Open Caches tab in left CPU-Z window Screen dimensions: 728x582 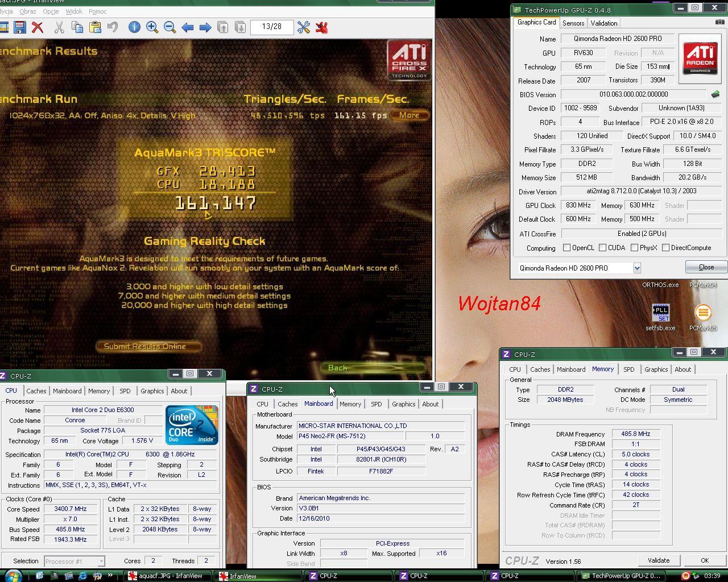pyautogui.click(x=36, y=391)
